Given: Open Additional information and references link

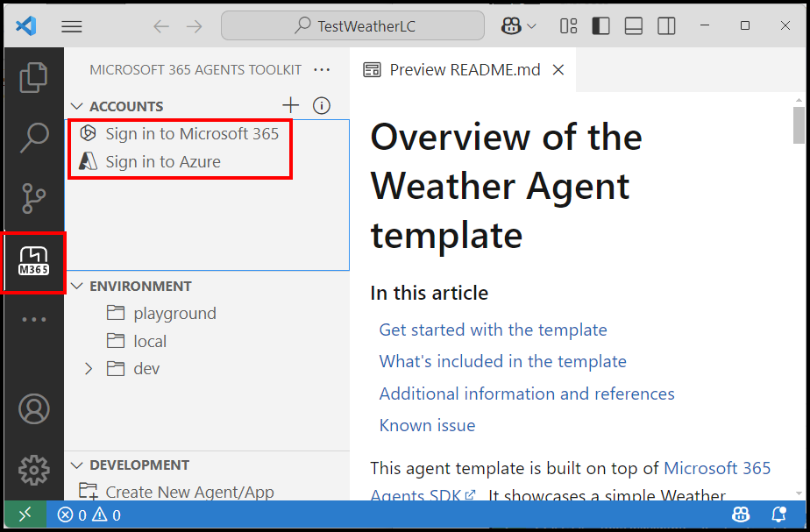Looking at the screenshot, I should (x=527, y=394).
